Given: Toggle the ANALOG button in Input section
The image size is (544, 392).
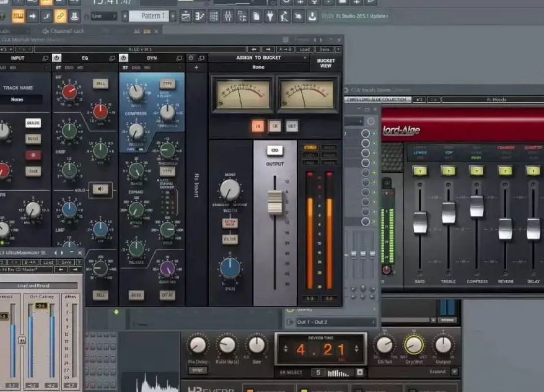Looking at the screenshot, I should coord(33,123).
